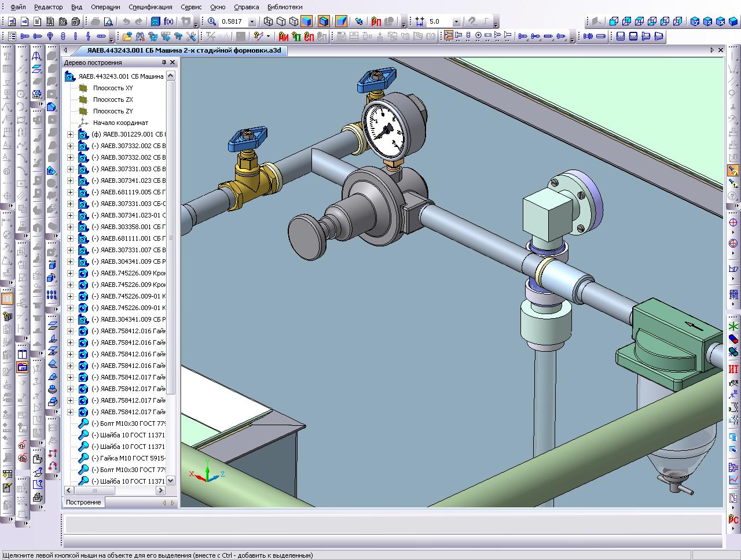The height and width of the screenshot is (560, 741).
Task: Pin the Дерево построения panel
Action: [x=164, y=62]
